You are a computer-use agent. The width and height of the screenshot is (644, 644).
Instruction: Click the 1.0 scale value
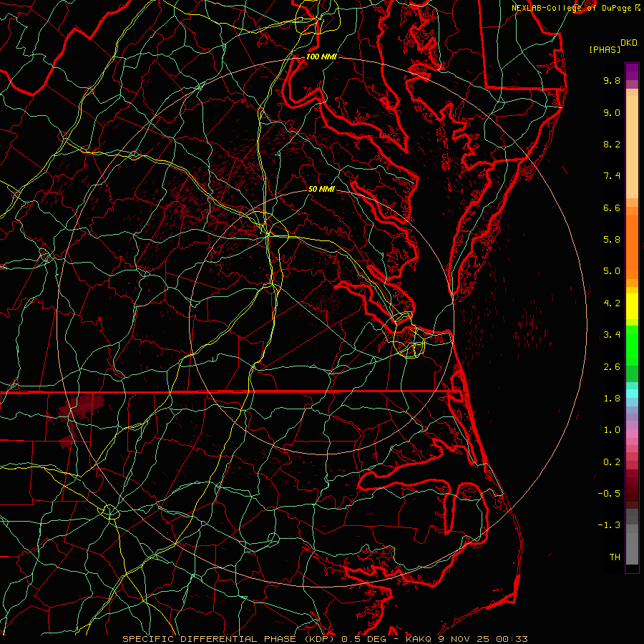pyautogui.click(x=612, y=430)
